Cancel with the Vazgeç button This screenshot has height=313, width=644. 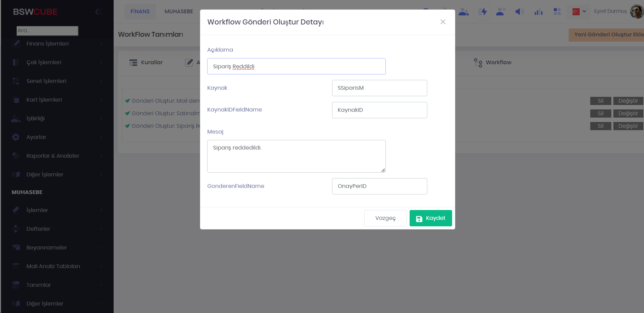pyautogui.click(x=385, y=218)
